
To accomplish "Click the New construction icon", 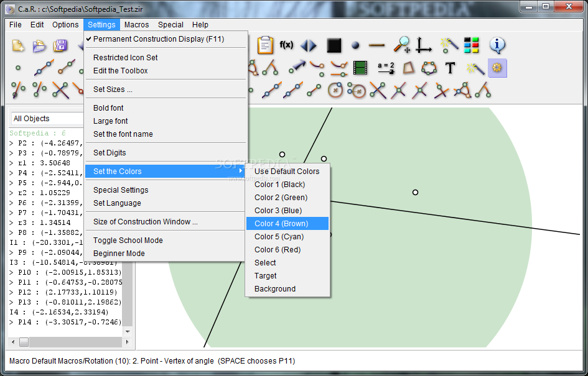I will (19, 46).
